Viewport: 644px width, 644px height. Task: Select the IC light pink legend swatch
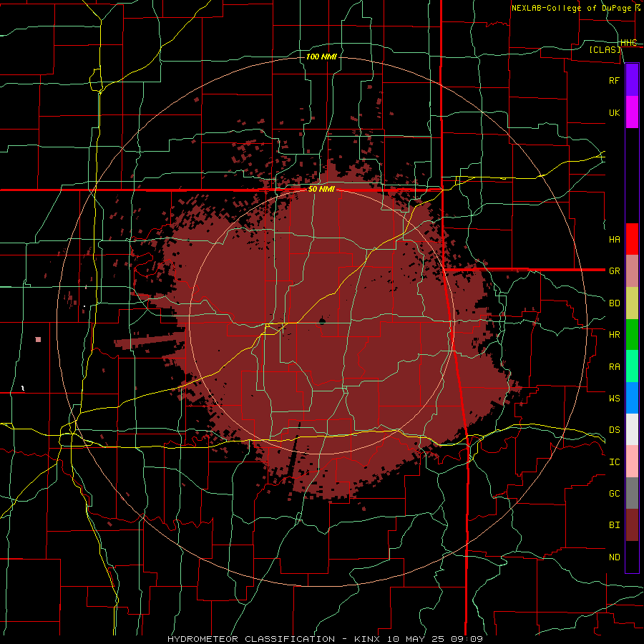tap(632, 462)
